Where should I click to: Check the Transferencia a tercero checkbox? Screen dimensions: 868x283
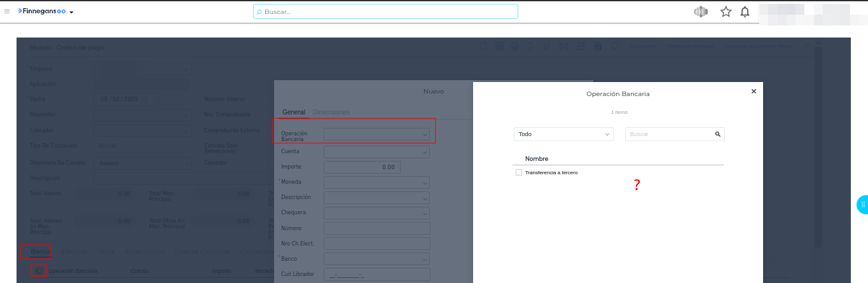coord(519,172)
